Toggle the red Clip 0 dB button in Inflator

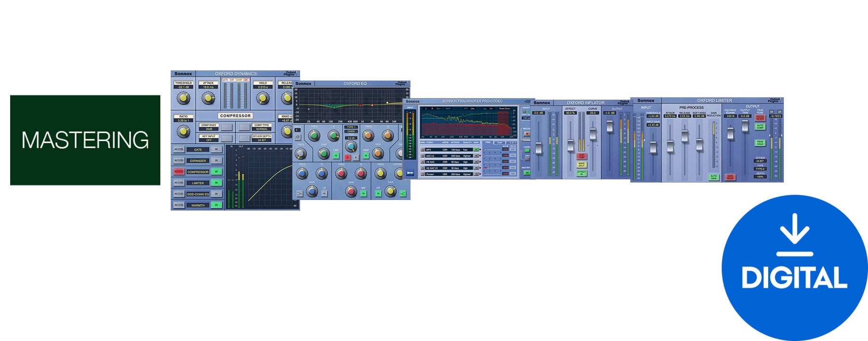[x=582, y=156]
